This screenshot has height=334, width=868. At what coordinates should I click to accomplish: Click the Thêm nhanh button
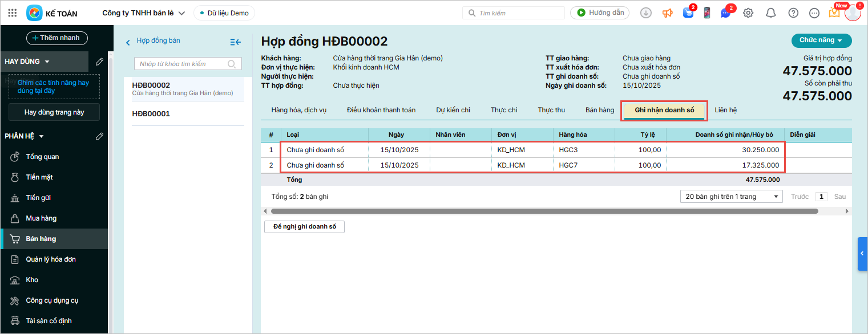[x=57, y=38]
